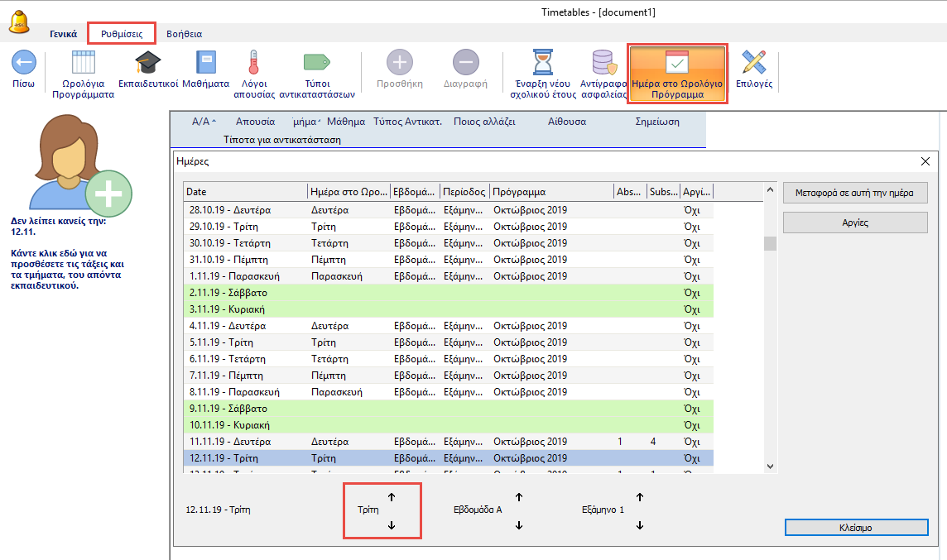The height and width of the screenshot is (560, 947).
Task: Open Επιλογές options pencil-ruler icon
Action: (753, 63)
